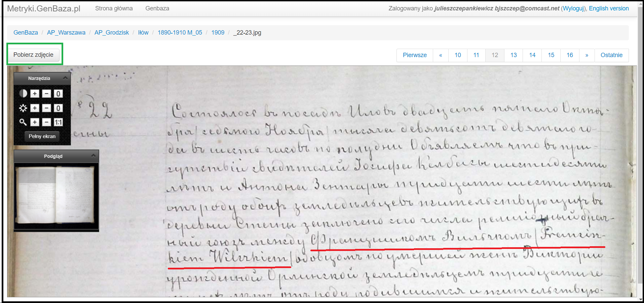Image resolution: width=644 pixels, height=303 pixels.
Task: Decrease image contrast with minus button
Action: [46, 94]
